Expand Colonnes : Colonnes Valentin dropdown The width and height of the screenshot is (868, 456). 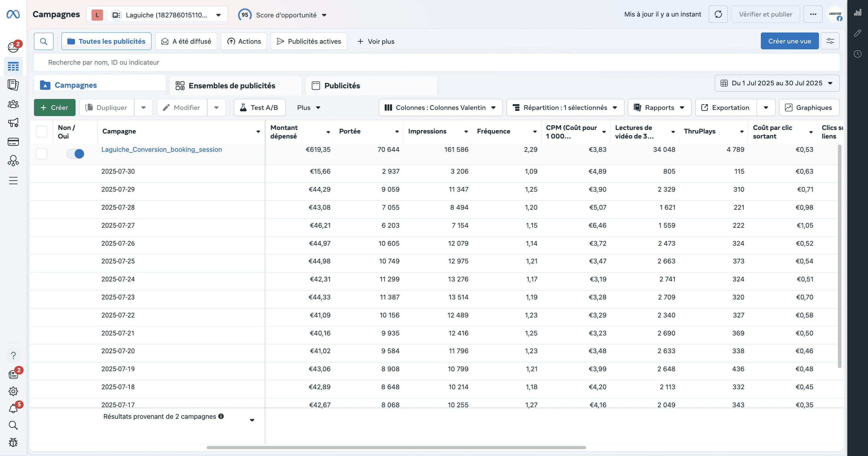tap(440, 108)
